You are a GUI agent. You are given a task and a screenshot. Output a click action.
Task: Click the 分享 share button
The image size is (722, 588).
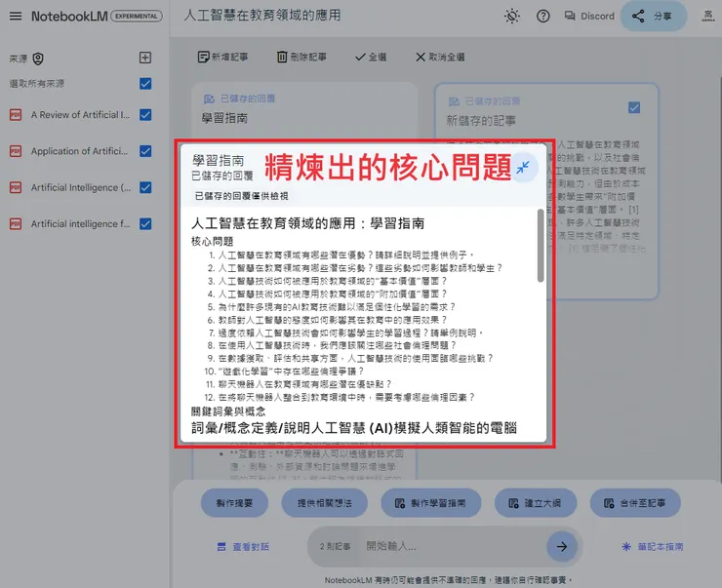[x=654, y=17]
